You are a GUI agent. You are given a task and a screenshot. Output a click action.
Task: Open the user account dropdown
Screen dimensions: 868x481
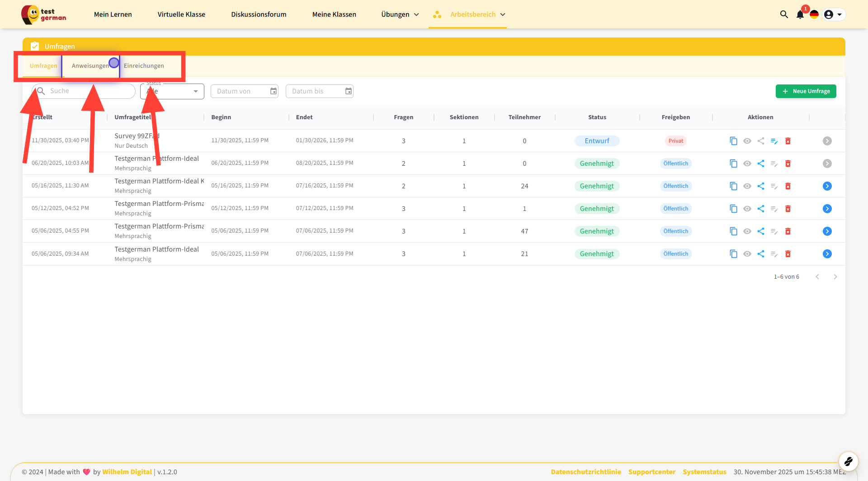(x=833, y=14)
